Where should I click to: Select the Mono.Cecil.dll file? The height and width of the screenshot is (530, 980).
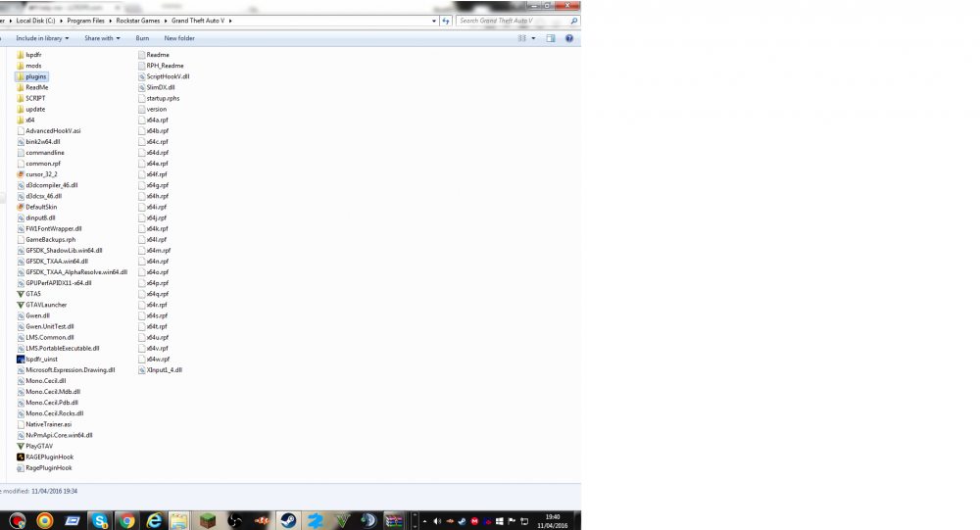(41, 381)
